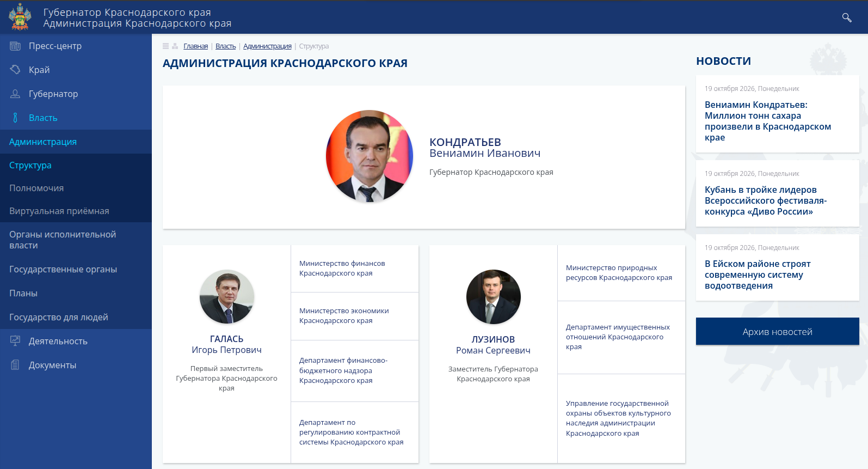Click the mace icon beside Власть
Viewport: 868px width, 469px height.
tap(15, 118)
